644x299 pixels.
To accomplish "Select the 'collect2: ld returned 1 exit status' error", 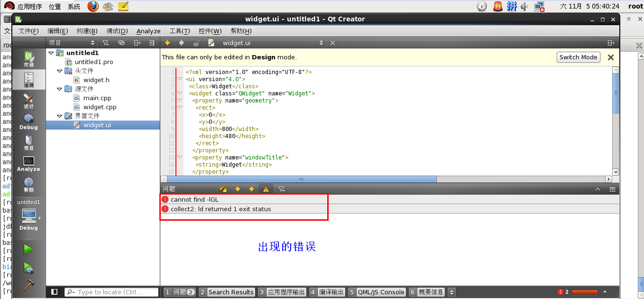I will click(x=390, y=209).
